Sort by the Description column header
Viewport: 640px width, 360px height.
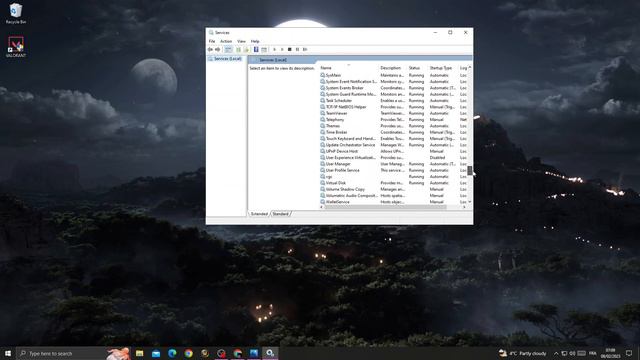[391, 68]
